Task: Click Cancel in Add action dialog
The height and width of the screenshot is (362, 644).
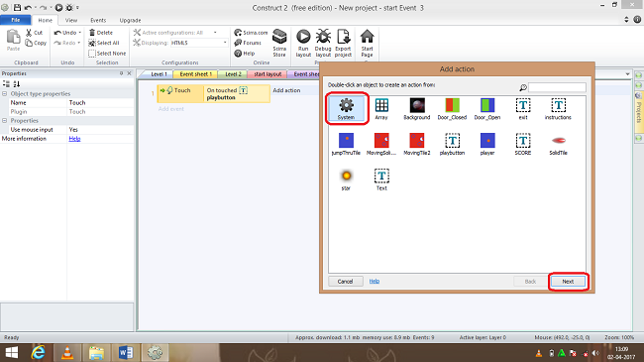Action: click(x=346, y=282)
